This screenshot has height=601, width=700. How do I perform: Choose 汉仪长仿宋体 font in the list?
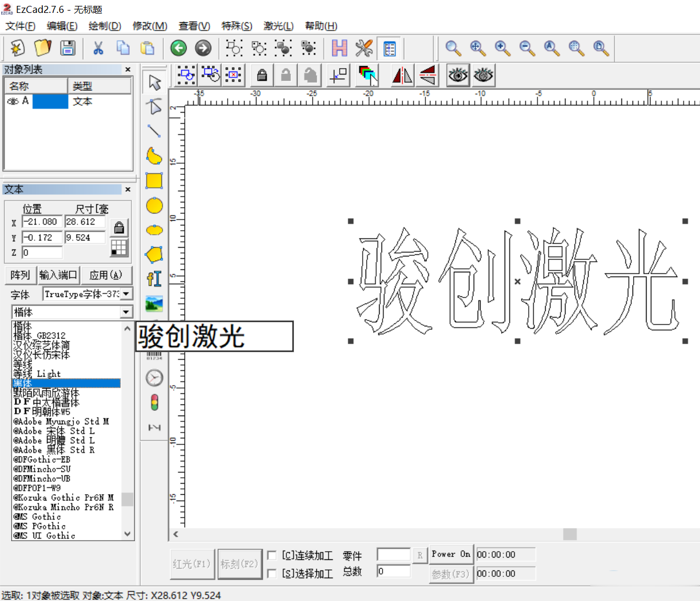coord(66,354)
